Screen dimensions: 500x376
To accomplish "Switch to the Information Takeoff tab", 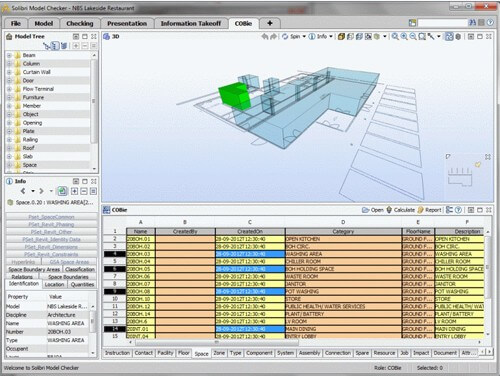I will click(x=191, y=23).
